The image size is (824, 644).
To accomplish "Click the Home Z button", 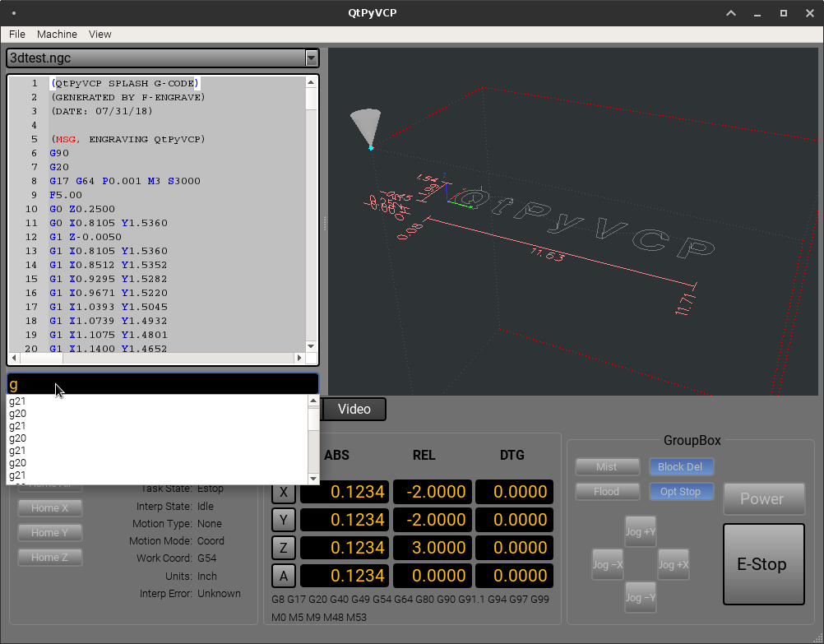I will [50, 558].
